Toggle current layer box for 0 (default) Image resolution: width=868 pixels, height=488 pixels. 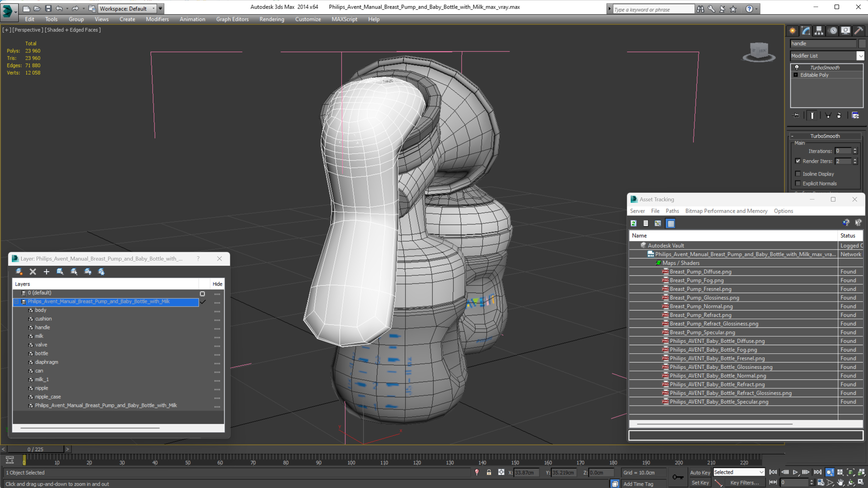click(x=202, y=294)
